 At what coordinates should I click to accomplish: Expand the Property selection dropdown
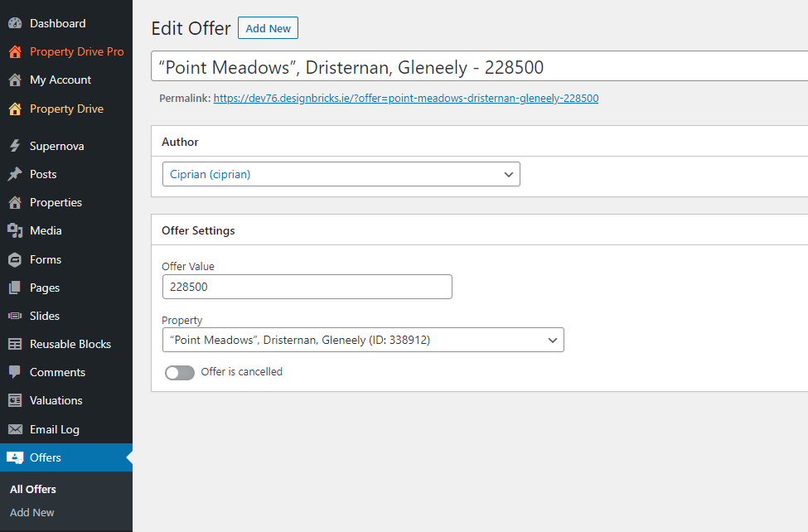tap(363, 340)
